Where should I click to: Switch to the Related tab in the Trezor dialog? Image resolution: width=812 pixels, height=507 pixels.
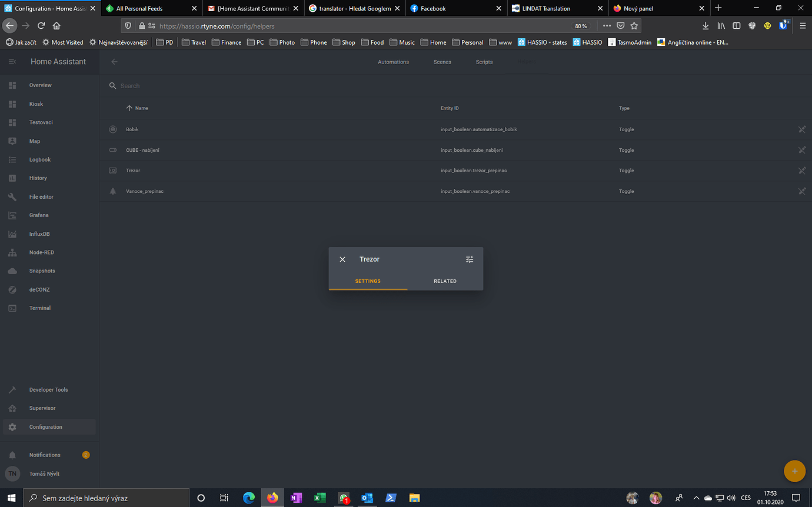coord(445,281)
